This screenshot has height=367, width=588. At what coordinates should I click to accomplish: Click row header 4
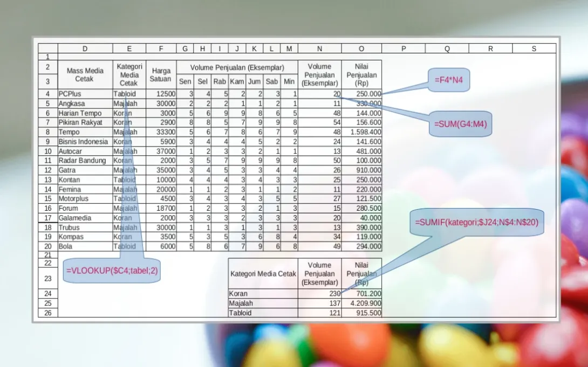(47, 94)
